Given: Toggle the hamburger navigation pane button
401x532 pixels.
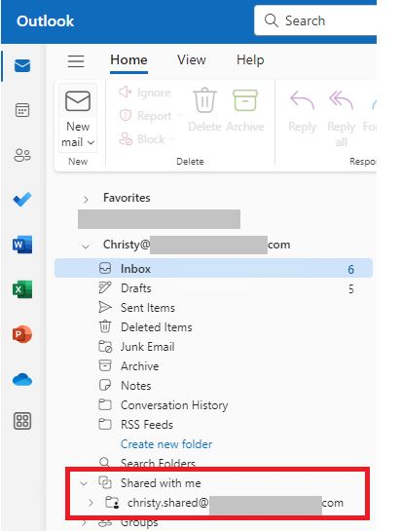Looking at the screenshot, I should pyautogui.click(x=76, y=61).
